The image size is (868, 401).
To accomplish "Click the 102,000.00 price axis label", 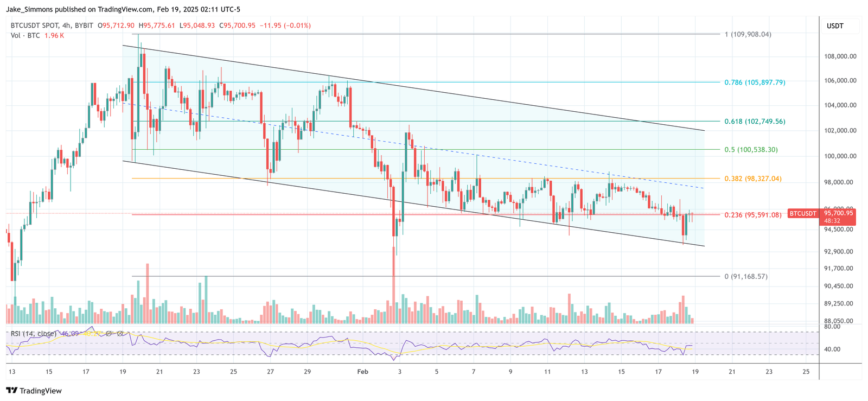I will [840, 131].
